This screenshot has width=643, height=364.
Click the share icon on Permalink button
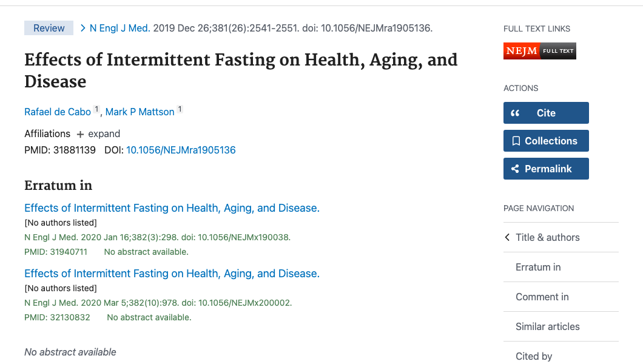pyautogui.click(x=517, y=169)
